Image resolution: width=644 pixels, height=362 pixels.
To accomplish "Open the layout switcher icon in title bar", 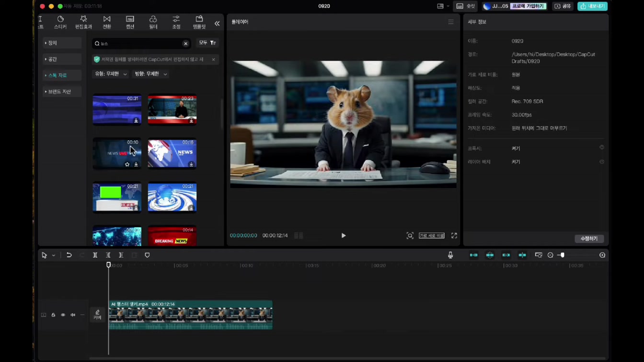I will pos(440,6).
